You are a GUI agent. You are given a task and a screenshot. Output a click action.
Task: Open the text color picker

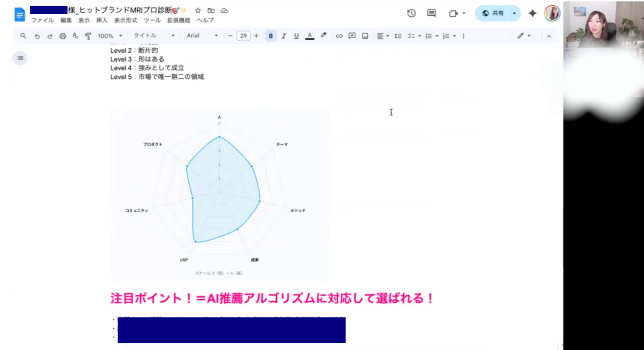pyautogui.click(x=309, y=36)
